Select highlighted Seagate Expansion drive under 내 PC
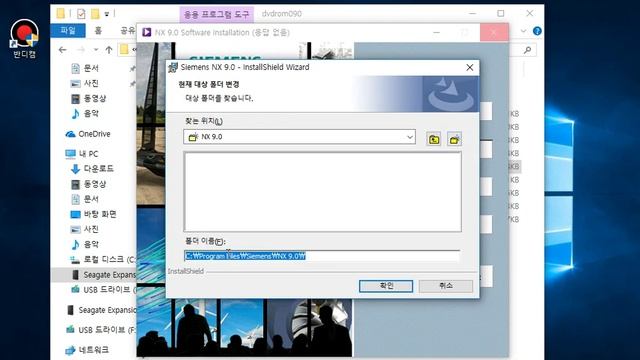Viewport: 640px width, 360px height. [x=103, y=275]
